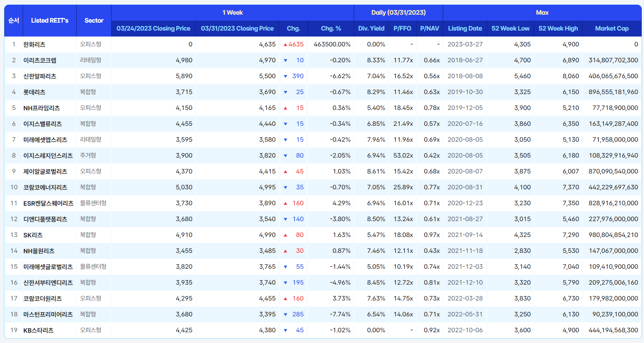The height and width of the screenshot is (343, 644).
Task: Click the 53.02x P/FFO value
Action: [403, 156]
